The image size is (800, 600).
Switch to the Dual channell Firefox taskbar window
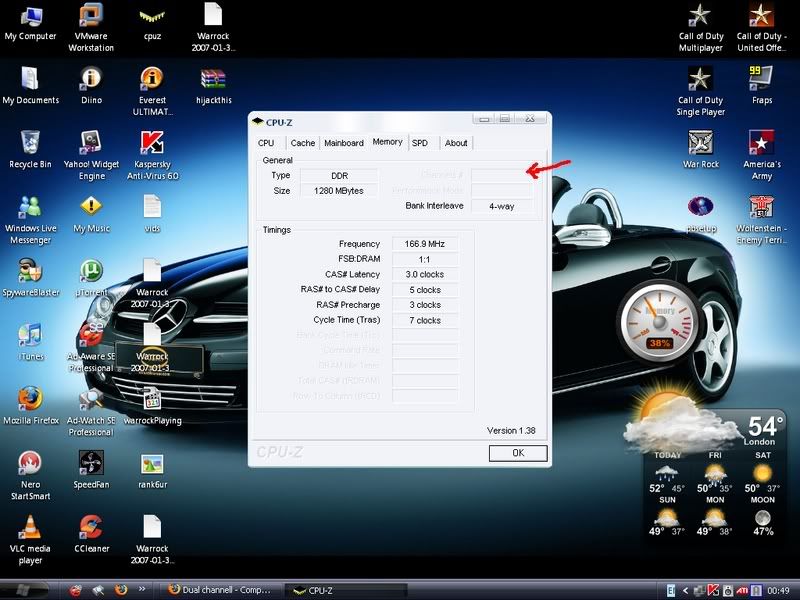220,590
